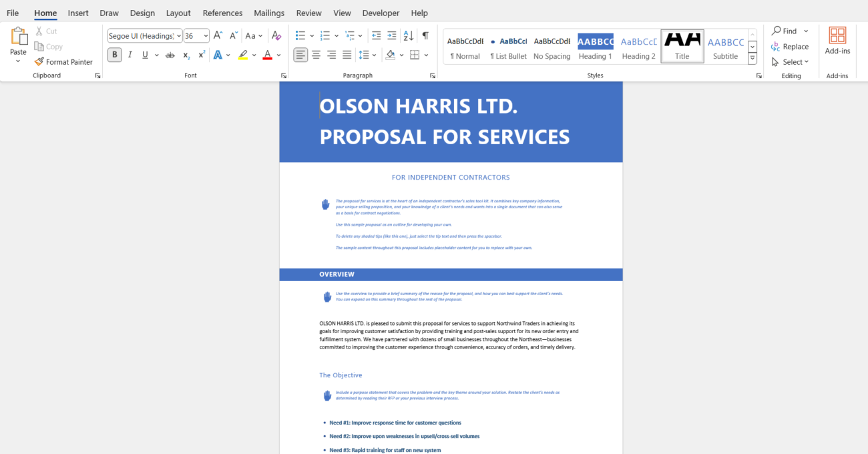The height and width of the screenshot is (454, 868).
Task: Open the Replace dialog
Action: [790, 47]
